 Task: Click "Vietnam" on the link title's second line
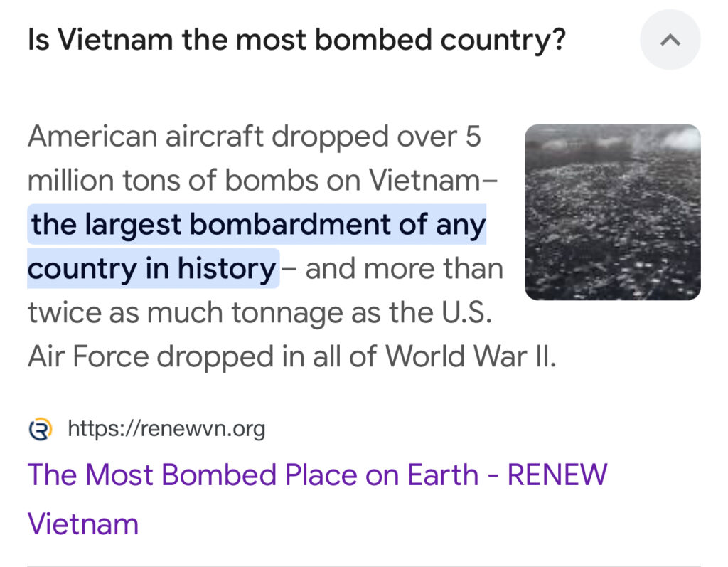(82, 524)
